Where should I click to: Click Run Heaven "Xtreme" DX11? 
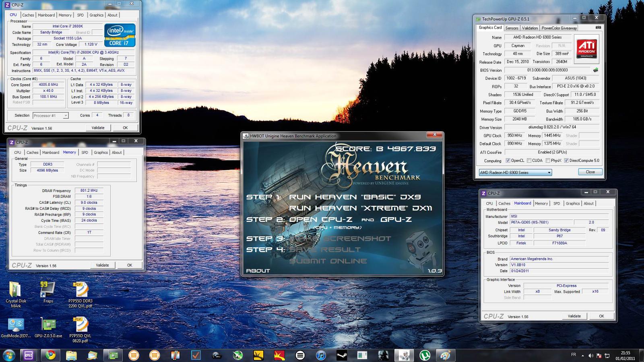tap(361, 208)
